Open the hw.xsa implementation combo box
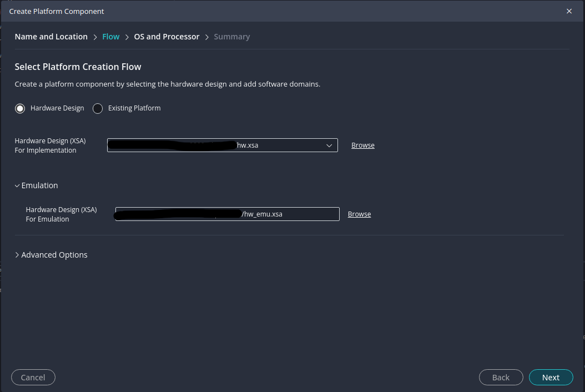Image resolution: width=585 pixels, height=392 pixels. [x=222, y=145]
